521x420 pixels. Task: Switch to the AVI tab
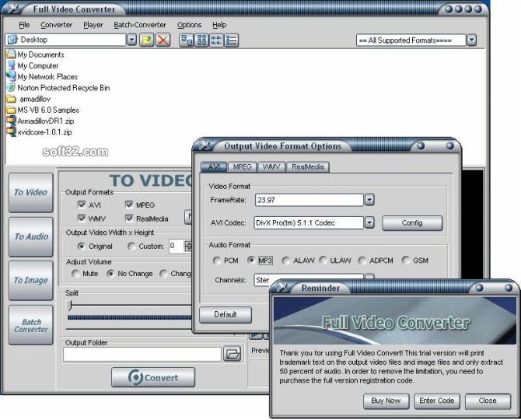click(x=214, y=166)
